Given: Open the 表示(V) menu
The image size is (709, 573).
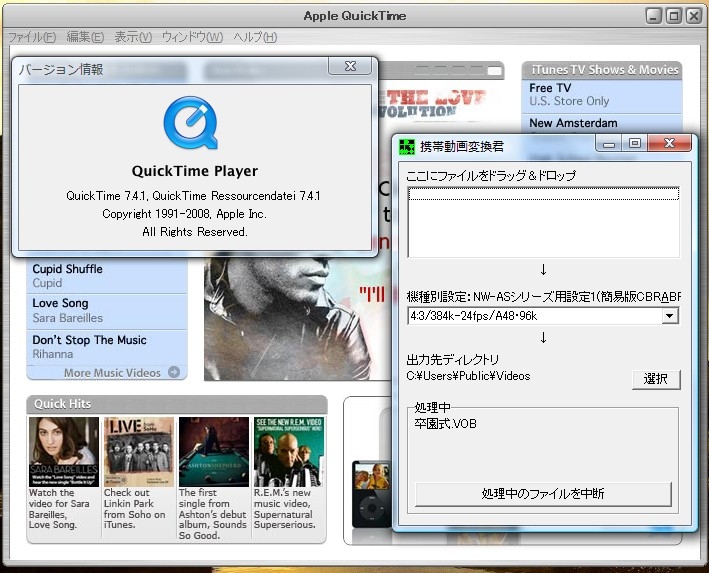Looking at the screenshot, I should pyautogui.click(x=133, y=37).
